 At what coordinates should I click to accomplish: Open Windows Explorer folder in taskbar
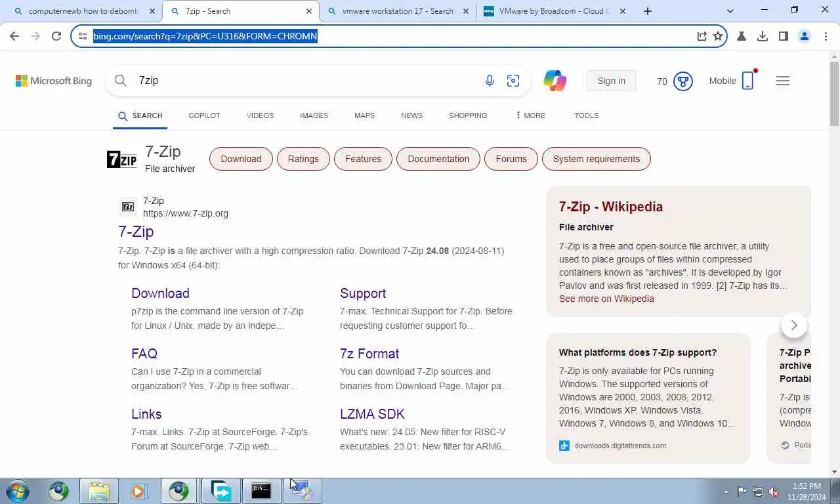(99, 491)
